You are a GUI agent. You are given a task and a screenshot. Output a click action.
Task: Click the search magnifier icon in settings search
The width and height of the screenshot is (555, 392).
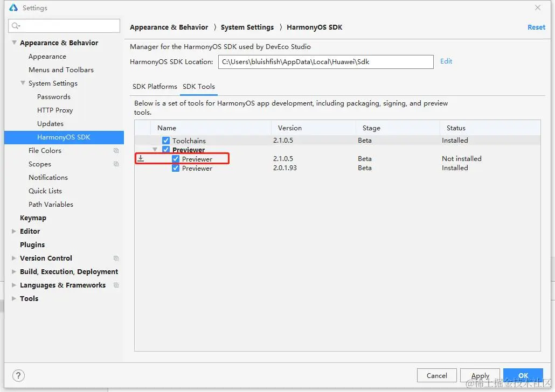(16, 26)
